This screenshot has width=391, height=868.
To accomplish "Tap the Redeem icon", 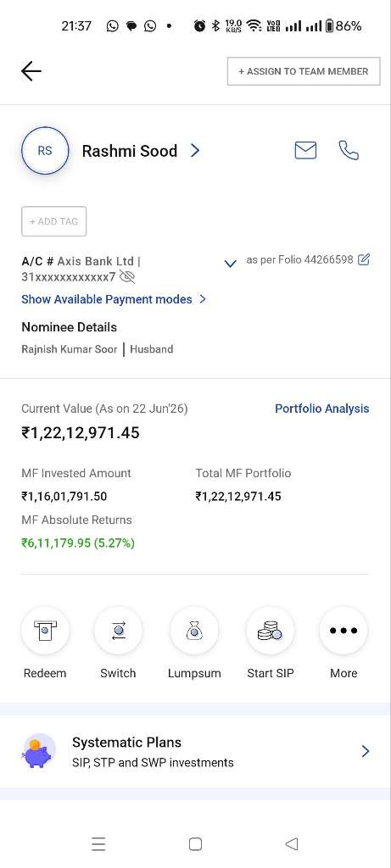I will click(x=45, y=631).
